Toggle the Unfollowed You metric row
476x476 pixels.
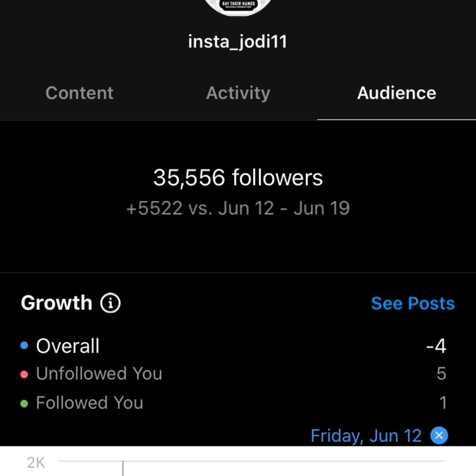99,374
